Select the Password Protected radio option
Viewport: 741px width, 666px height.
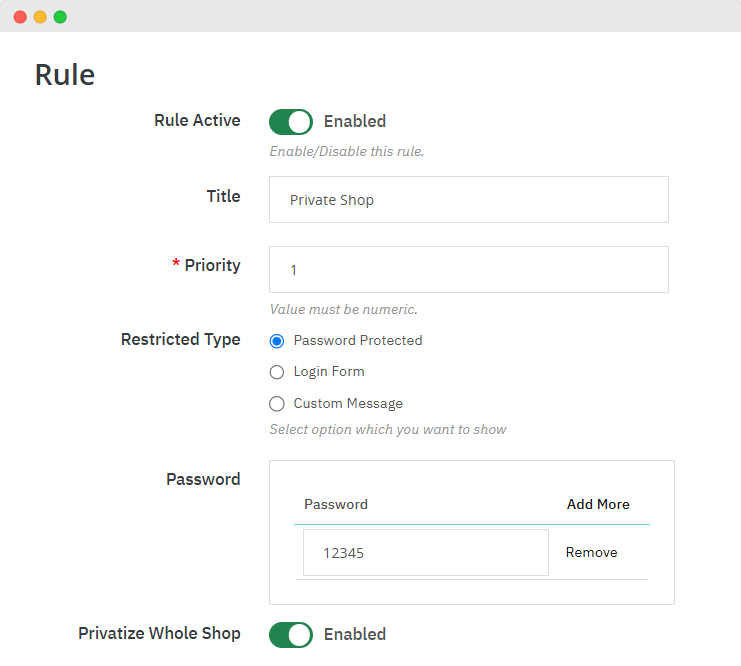click(x=277, y=341)
